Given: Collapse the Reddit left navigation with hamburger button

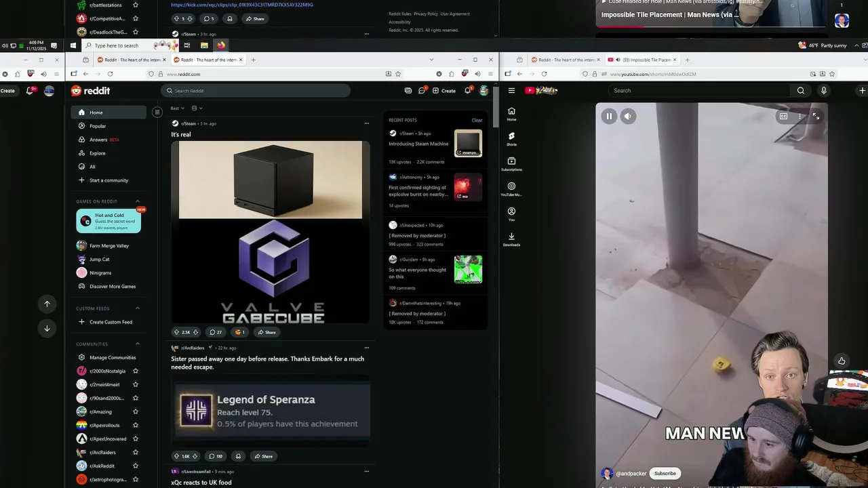Looking at the screenshot, I should click(157, 112).
